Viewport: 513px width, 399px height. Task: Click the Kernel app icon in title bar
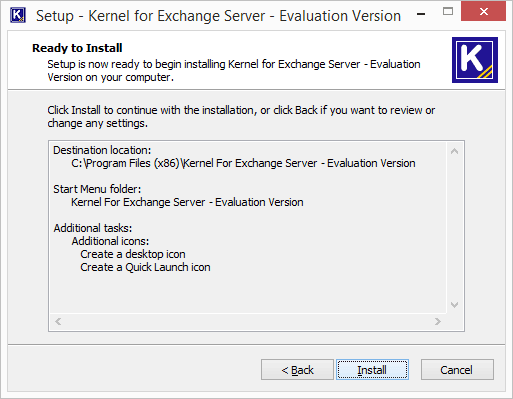point(18,15)
